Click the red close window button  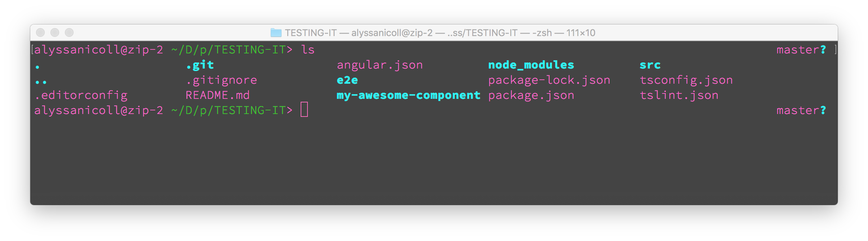40,32
